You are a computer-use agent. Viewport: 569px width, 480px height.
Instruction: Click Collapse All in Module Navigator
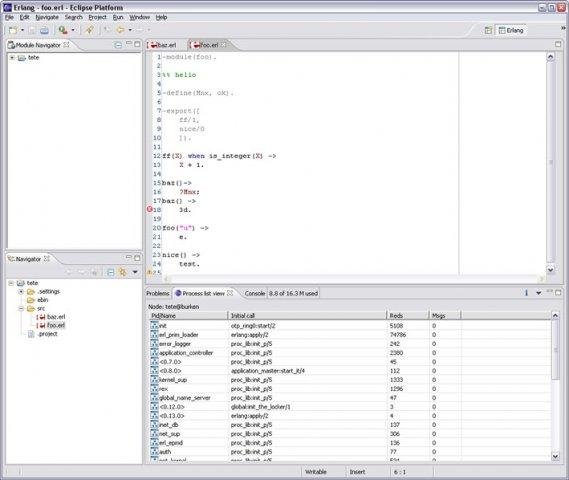click(x=118, y=45)
